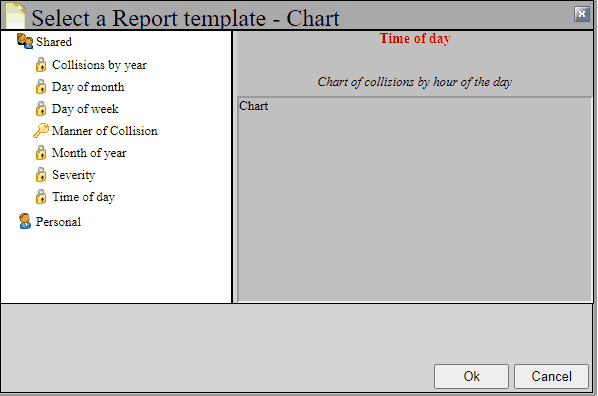Screen dimensions: 598x396
Task: Dismiss the dialog with Cancel
Action: (551, 376)
